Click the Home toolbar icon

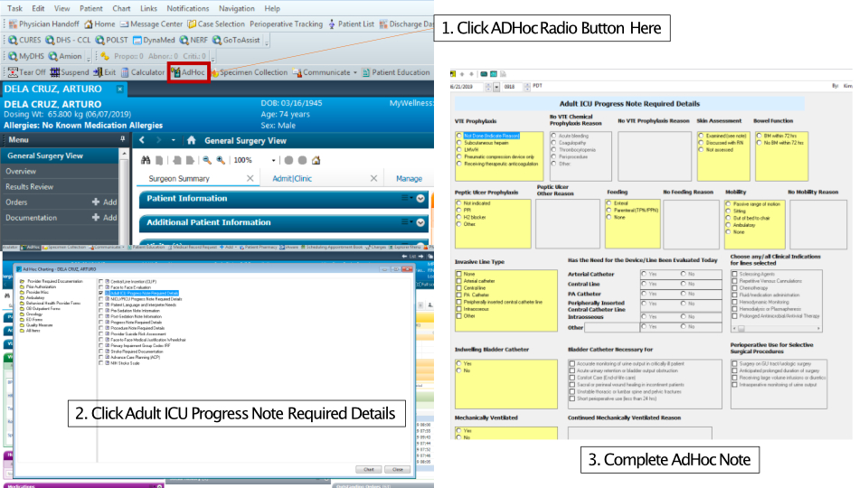coord(99,23)
